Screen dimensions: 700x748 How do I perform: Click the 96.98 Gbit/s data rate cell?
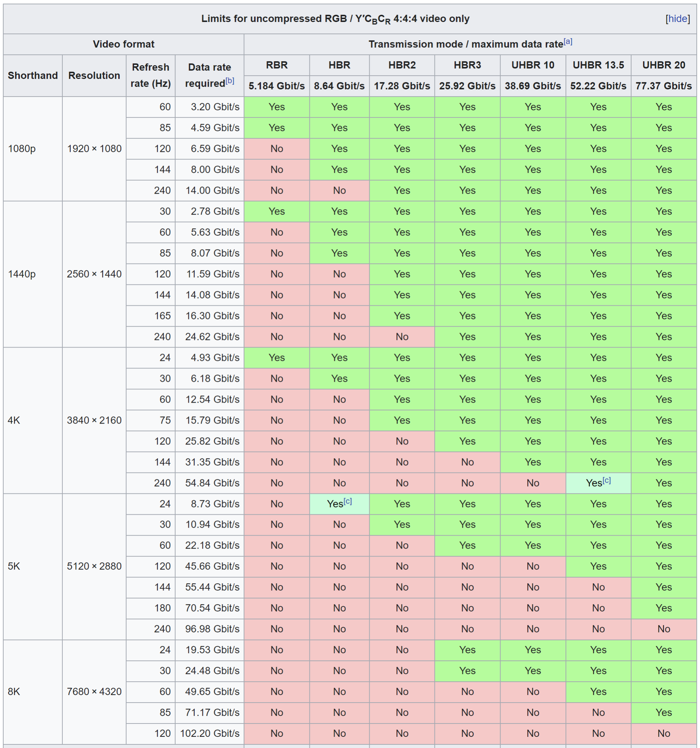pos(212,629)
